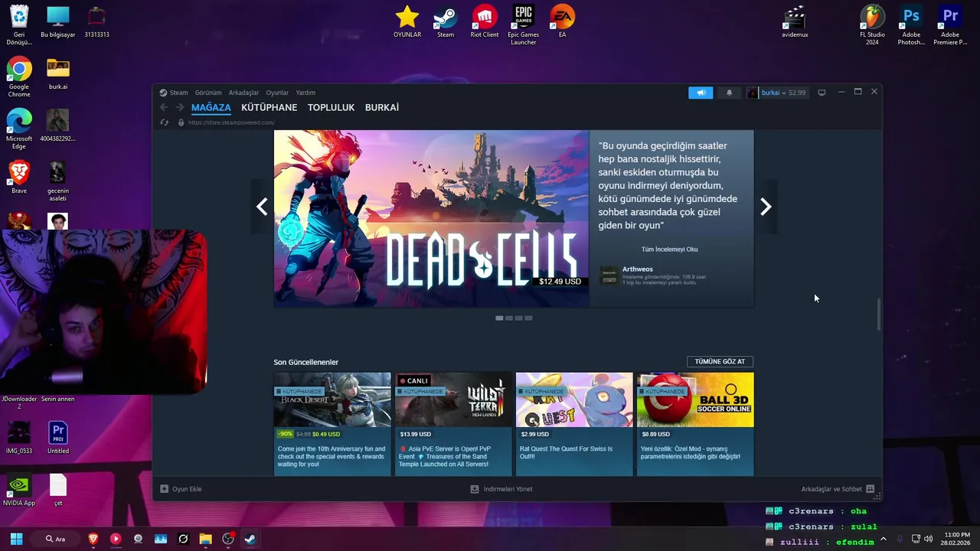
Task: Click the Steam back navigation arrow
Action: point(164,108)
